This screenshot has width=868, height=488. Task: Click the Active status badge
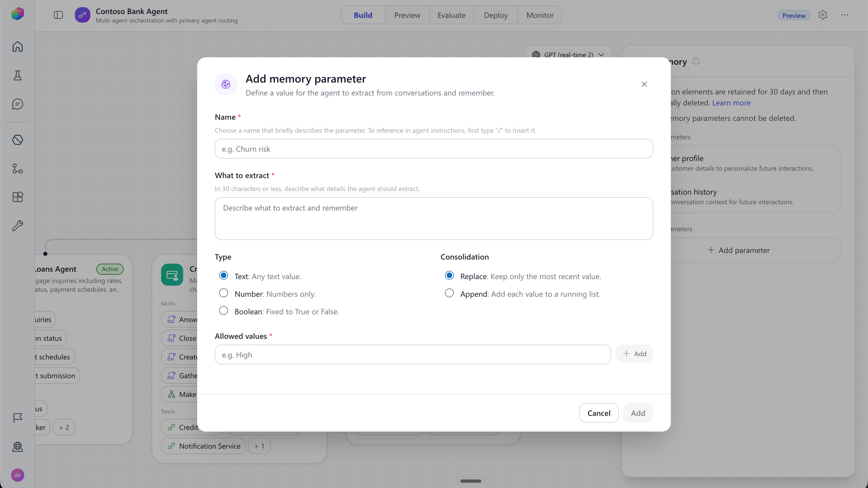[x=110, y=269]
